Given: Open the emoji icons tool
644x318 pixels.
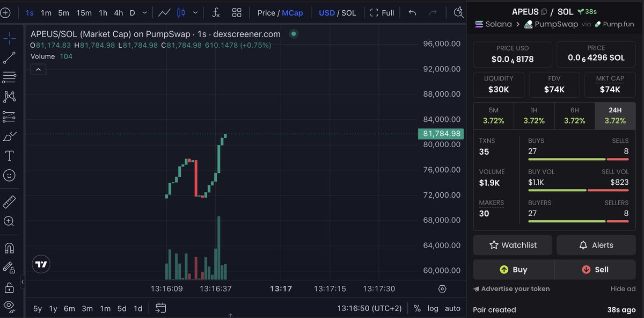Looking at the screenshot, I should click(x=9, y=175).
